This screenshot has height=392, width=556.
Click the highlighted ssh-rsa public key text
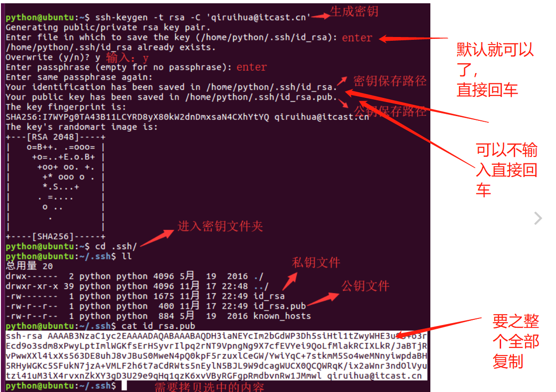click(x=216, y=356)
